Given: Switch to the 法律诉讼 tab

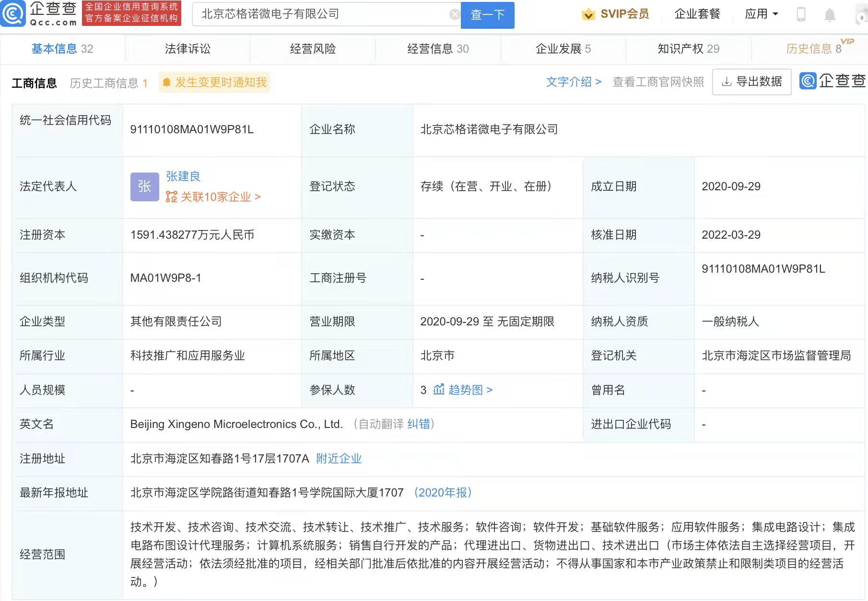Looking at the screenshot, I should (x=188, y=48).
